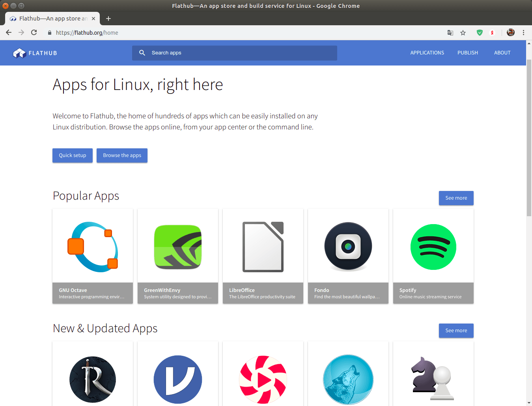Click the LibreOffice title label
Screen dimensions: 532x406
[242, 290]
